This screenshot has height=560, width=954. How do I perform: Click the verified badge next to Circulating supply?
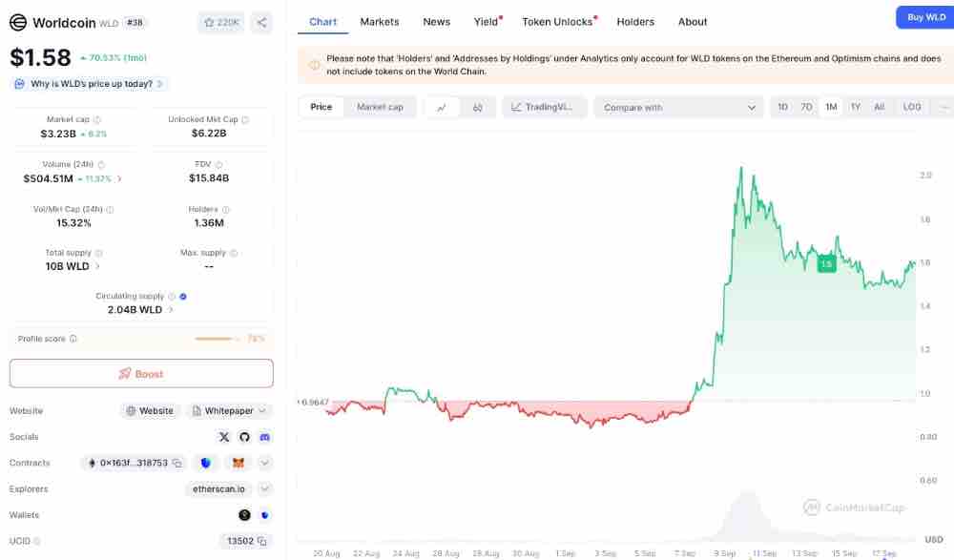tap(183, 297)
